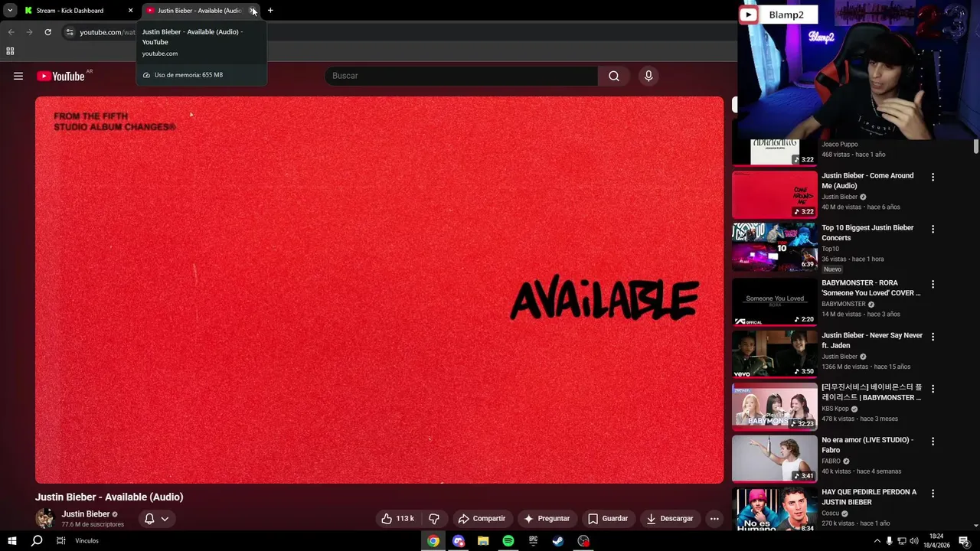This screenshot has width=980, height=551.
Task: Open Windows taskbar search
Action: [37, 541]
